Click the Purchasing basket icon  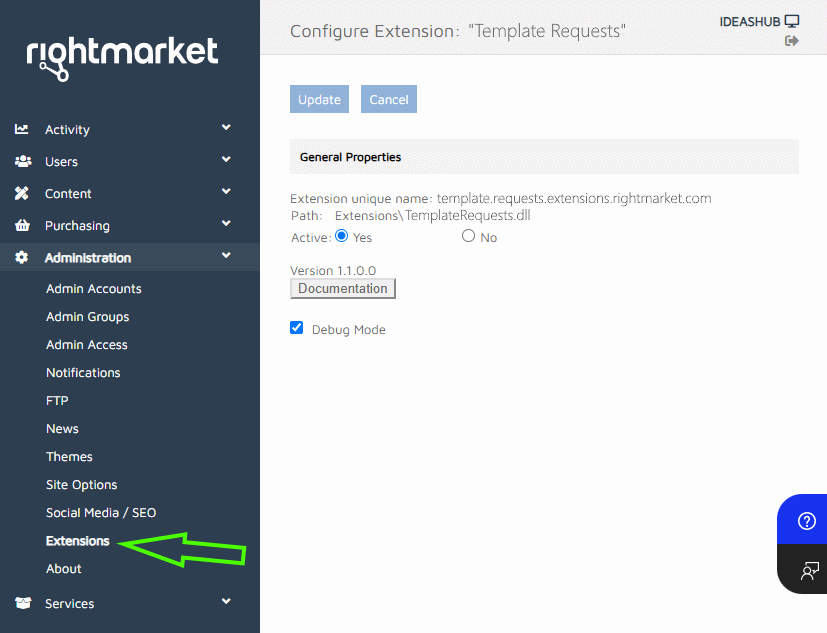22,225
